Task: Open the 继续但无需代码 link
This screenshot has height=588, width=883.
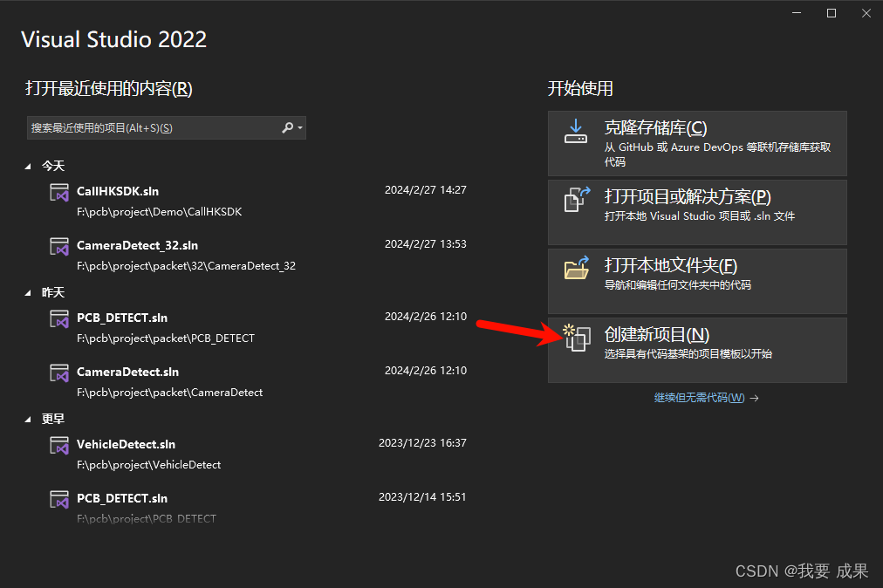Action: [x=699, y=398]
